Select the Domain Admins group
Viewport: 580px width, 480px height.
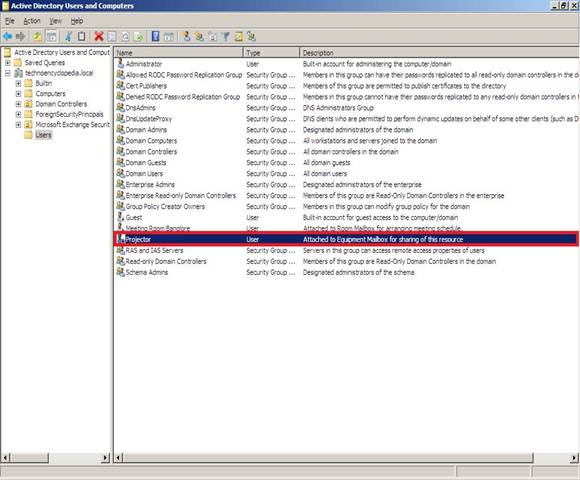point(346,130)
